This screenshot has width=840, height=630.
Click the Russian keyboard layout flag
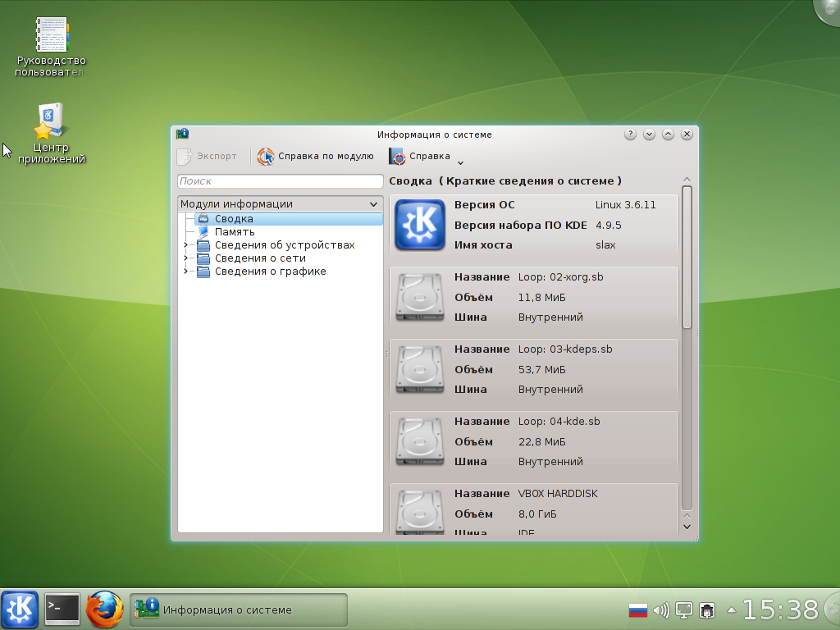640,609
